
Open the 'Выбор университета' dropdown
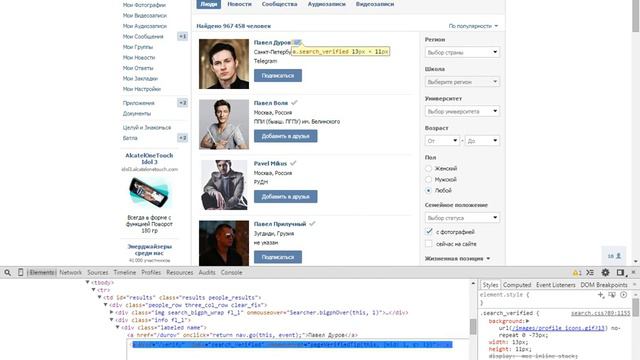(462, 111)
